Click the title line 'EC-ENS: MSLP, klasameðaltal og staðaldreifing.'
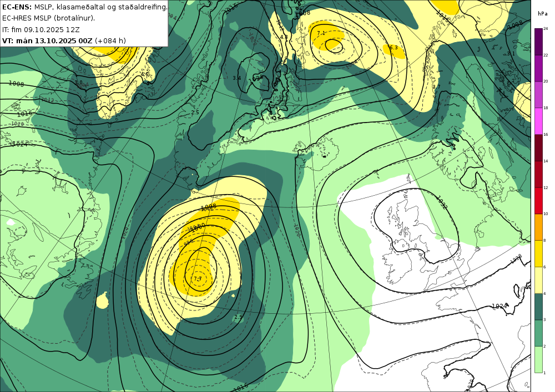 (x=84, y=7)
